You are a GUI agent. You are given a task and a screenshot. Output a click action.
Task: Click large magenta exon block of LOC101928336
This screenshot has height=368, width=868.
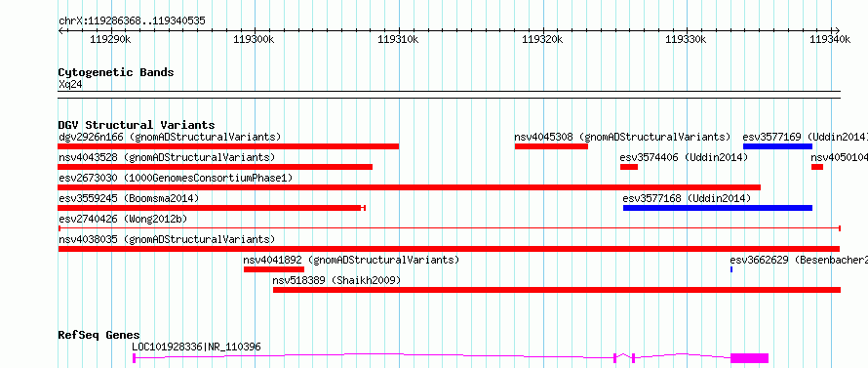point(750,358)
